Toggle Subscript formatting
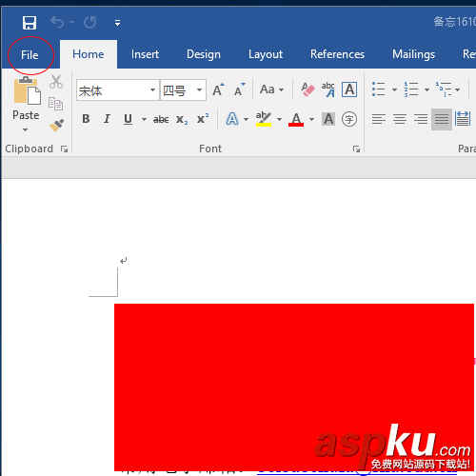This screenshot has width=476, height=476. [182, 120]
